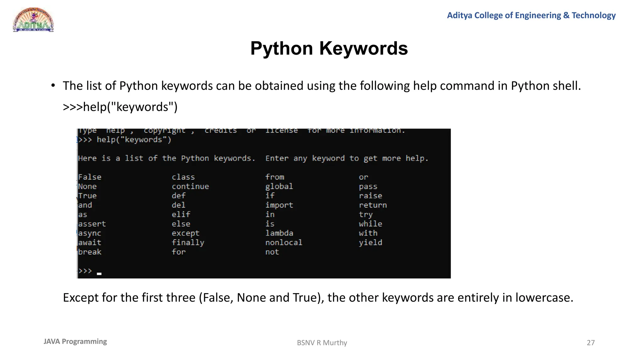
Task: Select keyword 'lambda' in terminal
Action: pyautogui.click(x=279, y=233)
